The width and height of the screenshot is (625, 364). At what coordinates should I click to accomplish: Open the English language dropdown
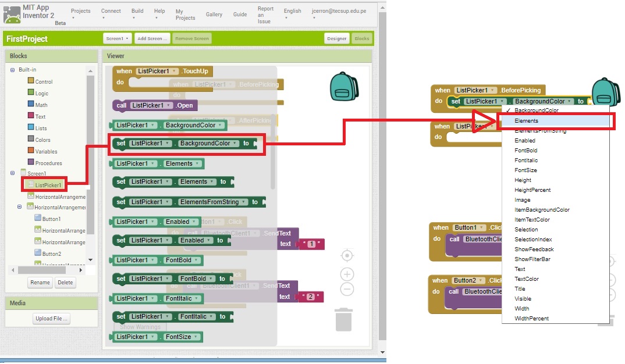(292, 13)
